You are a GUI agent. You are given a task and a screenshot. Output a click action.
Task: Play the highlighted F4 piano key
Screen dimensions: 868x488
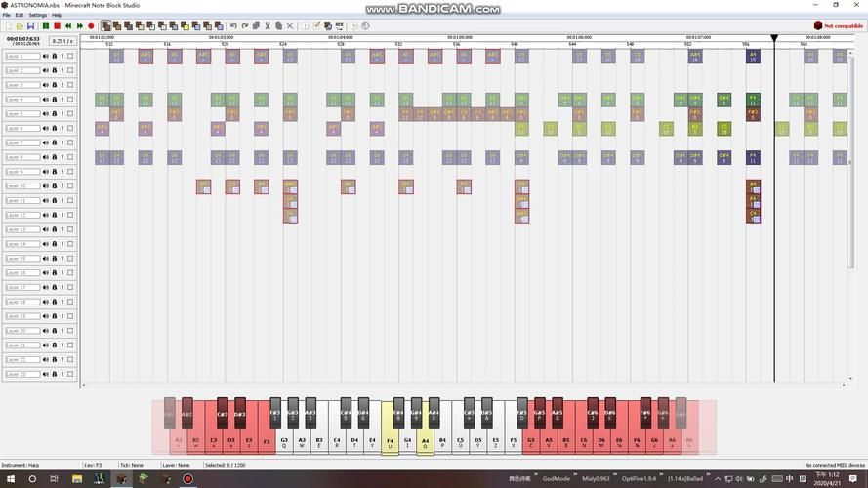click(x=390, y=443)
